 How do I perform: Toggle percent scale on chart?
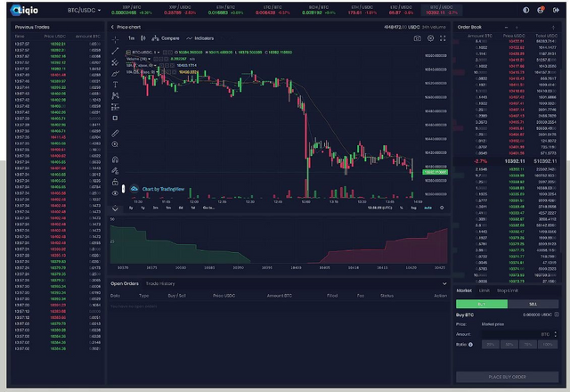[402, 208]
